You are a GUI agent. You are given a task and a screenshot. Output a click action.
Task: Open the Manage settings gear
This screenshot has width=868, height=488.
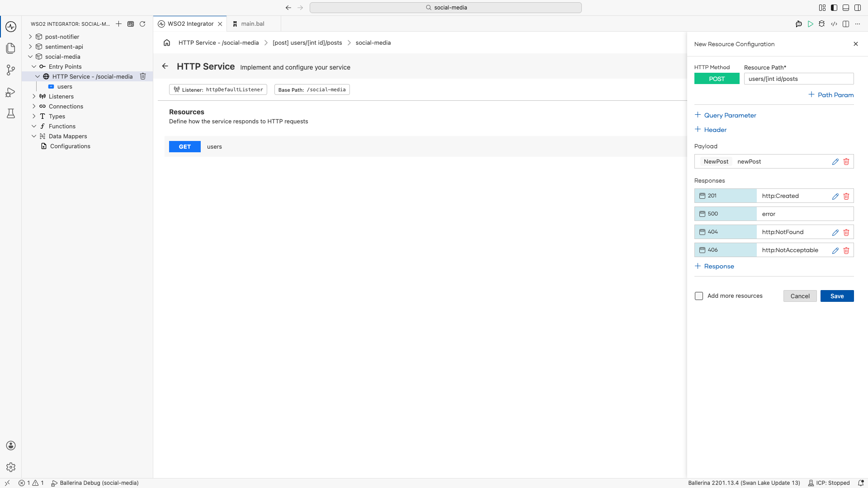11,467
